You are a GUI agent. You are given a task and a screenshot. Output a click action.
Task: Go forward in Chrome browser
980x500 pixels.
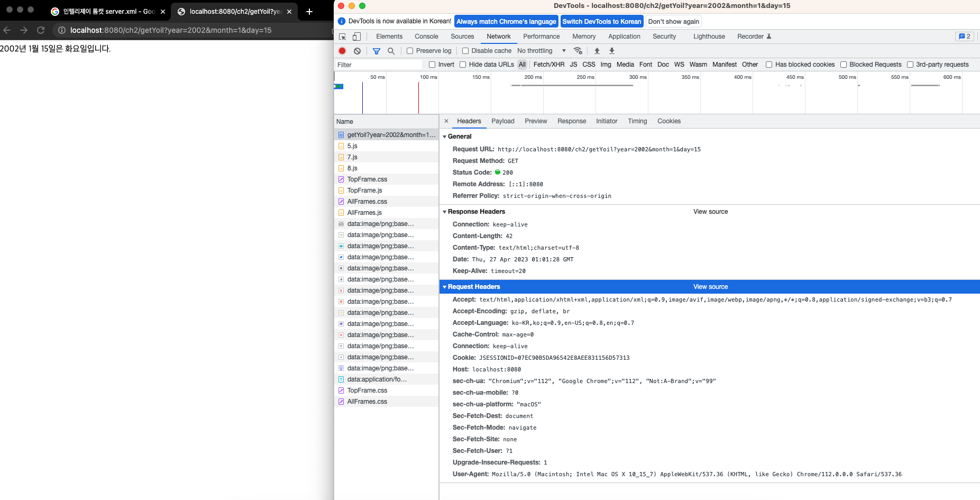(x=24, y=30)
